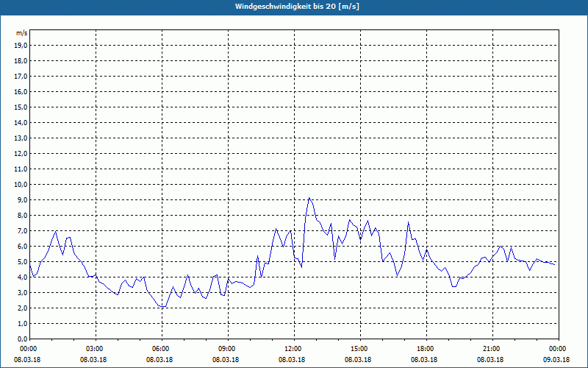Select the 9,0 y-axis label
The image size is (588, 368).
pos(23,199)
